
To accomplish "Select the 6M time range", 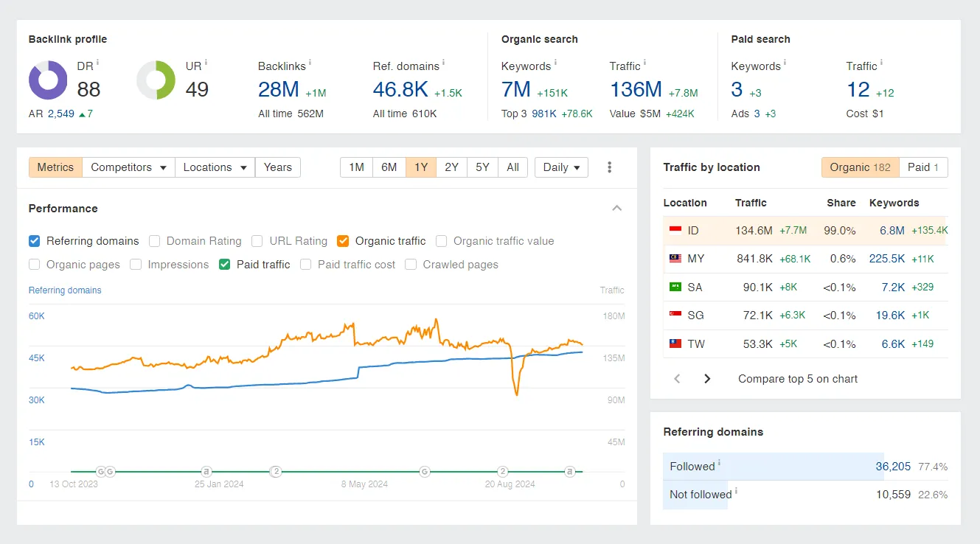I will point(389,167).
